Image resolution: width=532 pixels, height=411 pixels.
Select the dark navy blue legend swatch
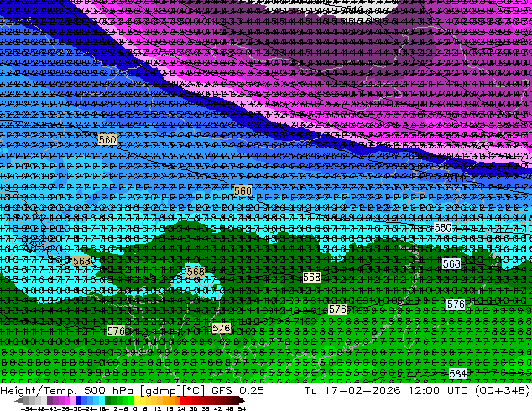coord(79,401)
